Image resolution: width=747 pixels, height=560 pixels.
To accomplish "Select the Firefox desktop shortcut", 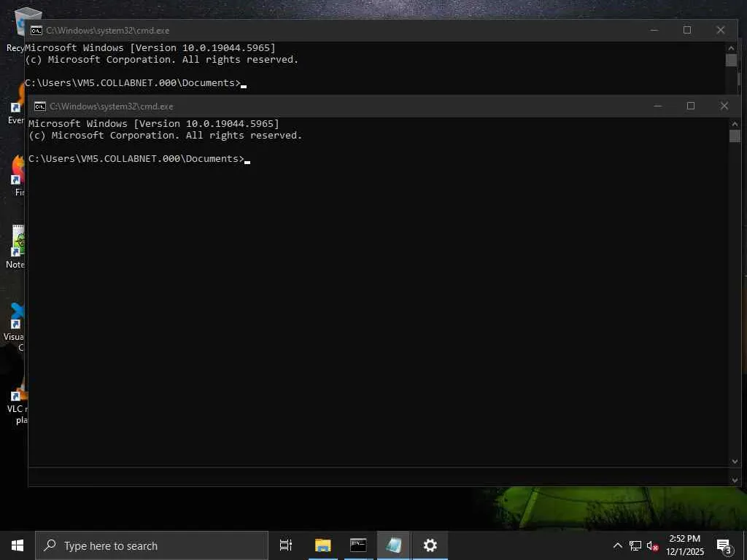I will [x=18, y=175].
